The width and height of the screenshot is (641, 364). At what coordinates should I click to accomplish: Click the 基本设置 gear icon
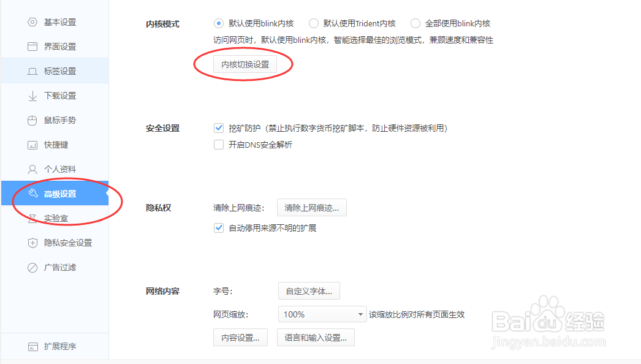pyautogui.click(x=32, y=22)
